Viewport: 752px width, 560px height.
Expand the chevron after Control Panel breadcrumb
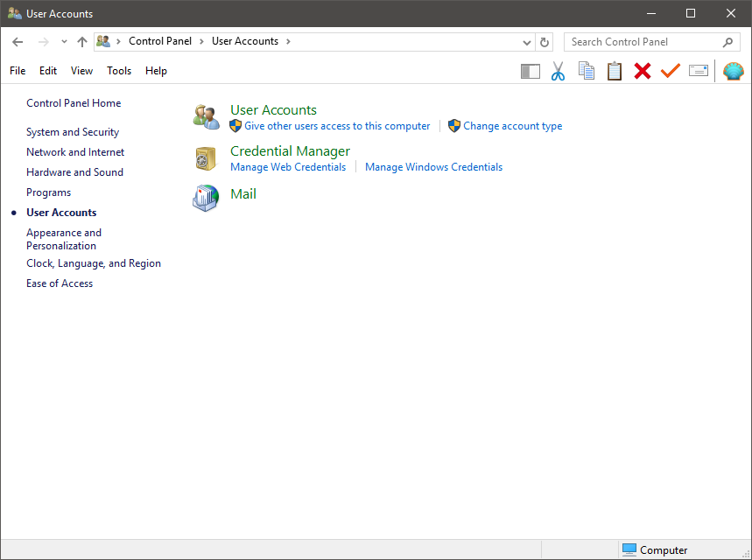click(201, 42)
